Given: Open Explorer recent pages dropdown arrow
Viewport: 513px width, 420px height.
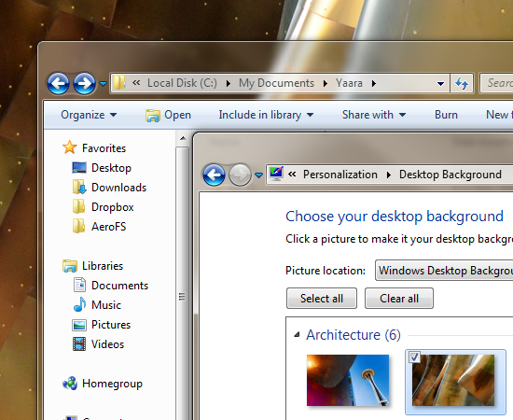Looking at the screenshot, I should 103,84.
